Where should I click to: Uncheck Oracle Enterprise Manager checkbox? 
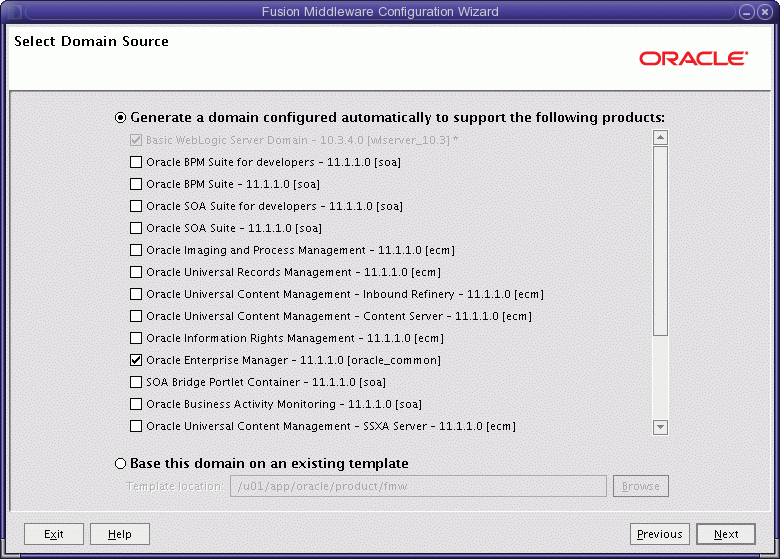pos(136,360)
